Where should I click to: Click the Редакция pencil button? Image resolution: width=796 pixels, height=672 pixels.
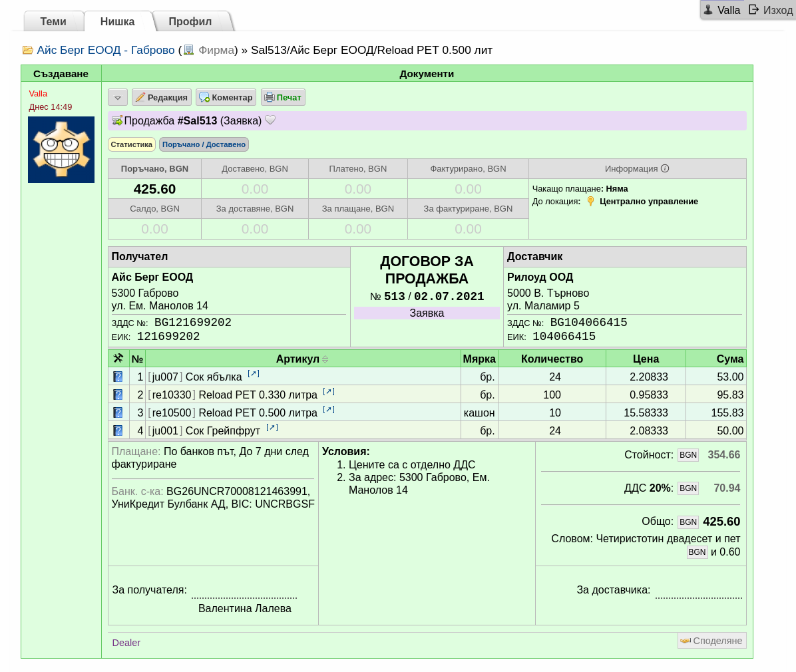[x=162, y=97]
